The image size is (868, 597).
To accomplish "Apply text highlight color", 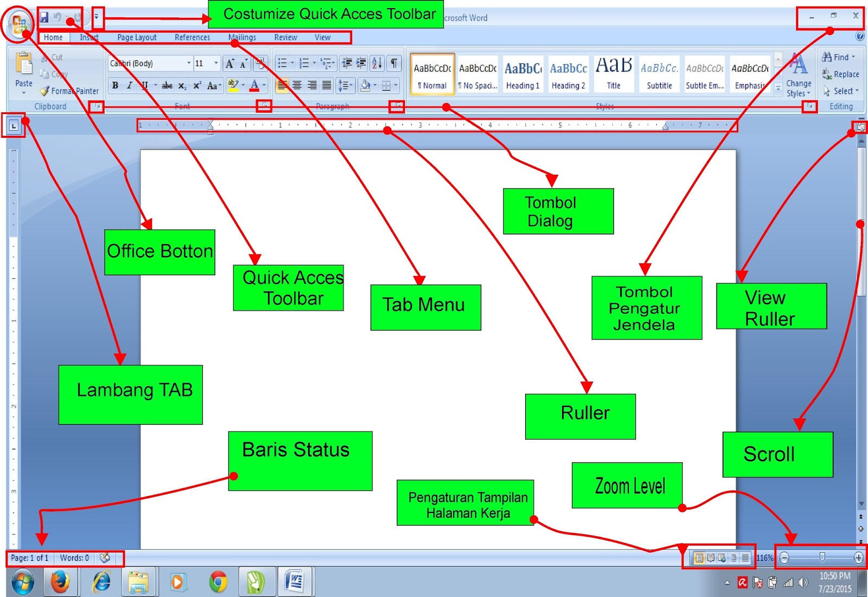I will 232,85.
